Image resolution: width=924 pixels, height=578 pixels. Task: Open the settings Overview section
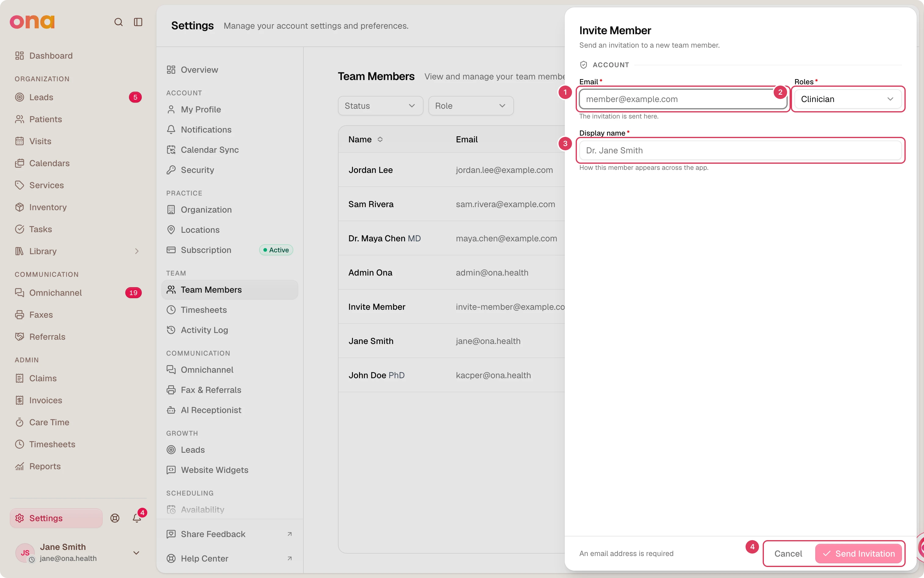pos(230,70)
